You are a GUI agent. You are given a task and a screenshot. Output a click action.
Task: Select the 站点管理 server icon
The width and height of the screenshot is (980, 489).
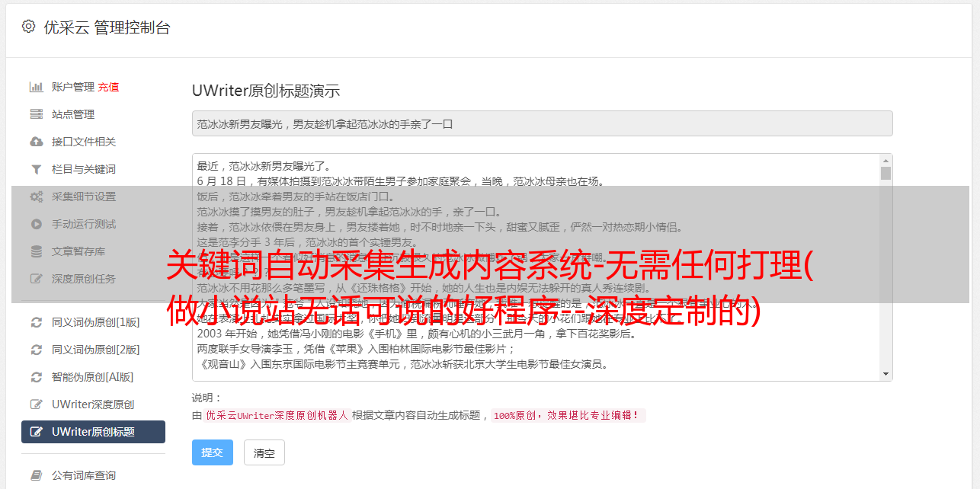[x=36, y=114]
